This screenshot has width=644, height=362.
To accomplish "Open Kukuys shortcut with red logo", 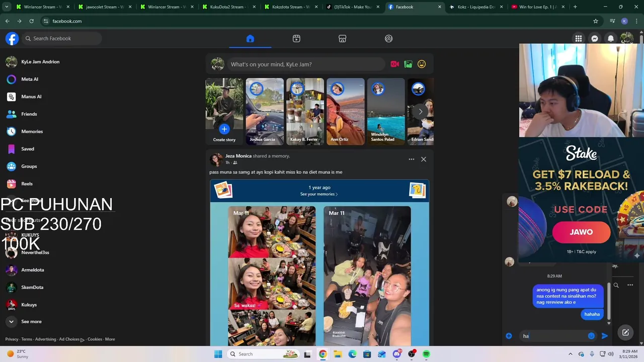I will click(x=29, y=305).
